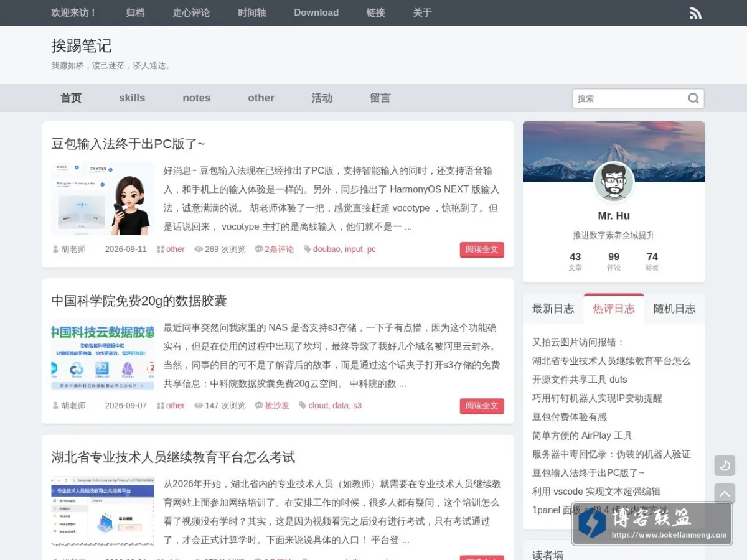
Task: Open other category in main menu
Action: (x=261, y=98)
